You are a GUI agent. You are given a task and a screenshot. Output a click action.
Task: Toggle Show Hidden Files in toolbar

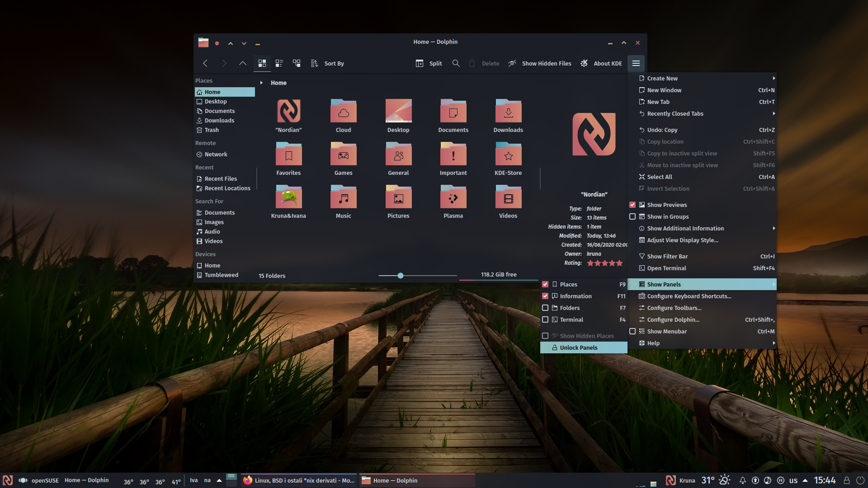point(539,63)
